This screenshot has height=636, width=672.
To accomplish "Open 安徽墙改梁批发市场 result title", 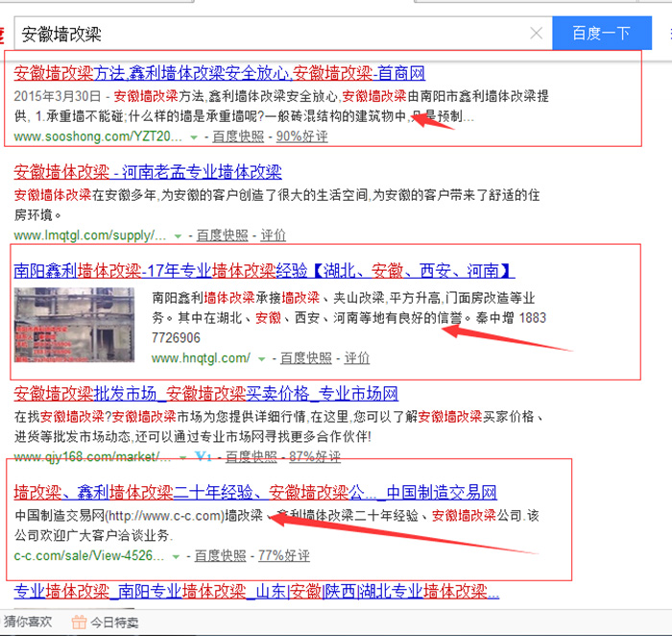I will pyautogui.click(x=205, y=394).
